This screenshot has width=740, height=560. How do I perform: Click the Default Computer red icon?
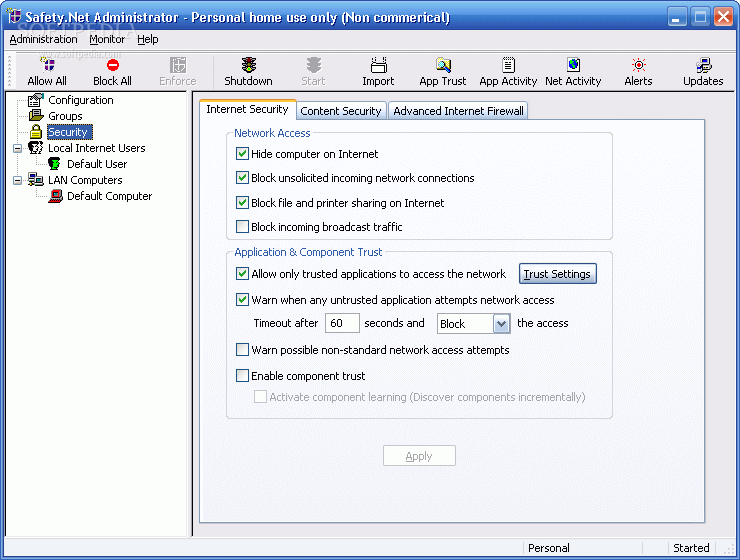pyautogui.click(x=55, y=196)
